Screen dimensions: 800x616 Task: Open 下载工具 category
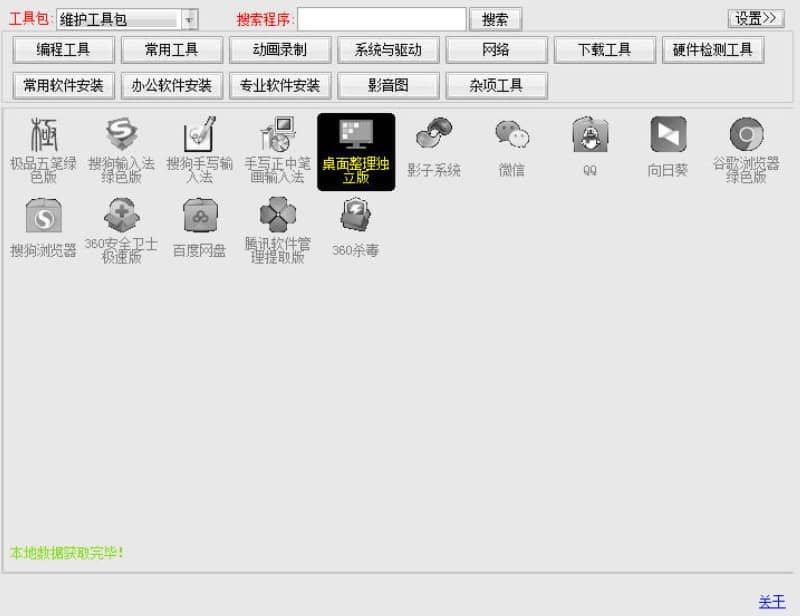604,50
